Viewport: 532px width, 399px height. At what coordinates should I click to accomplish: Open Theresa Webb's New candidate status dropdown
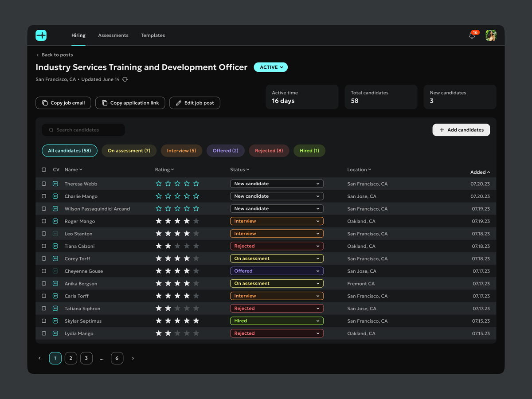click(277, 184)
